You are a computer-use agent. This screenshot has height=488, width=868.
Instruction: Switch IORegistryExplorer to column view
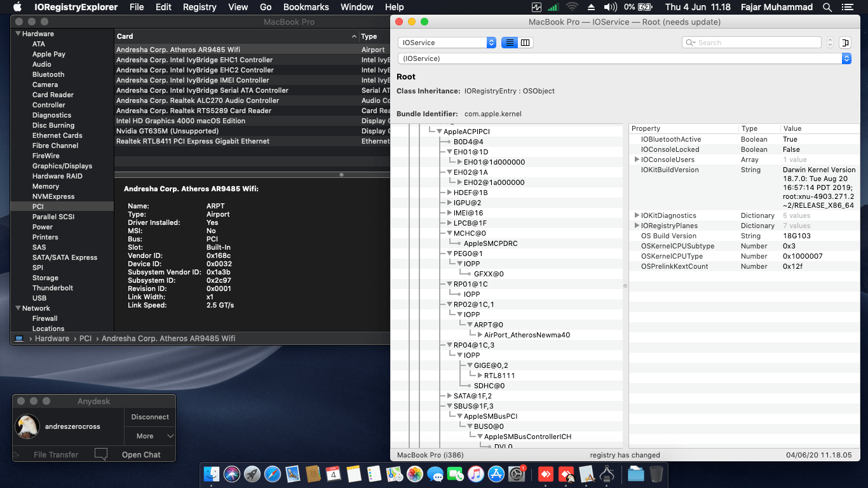pyautogui.click(x=526, y=43)
